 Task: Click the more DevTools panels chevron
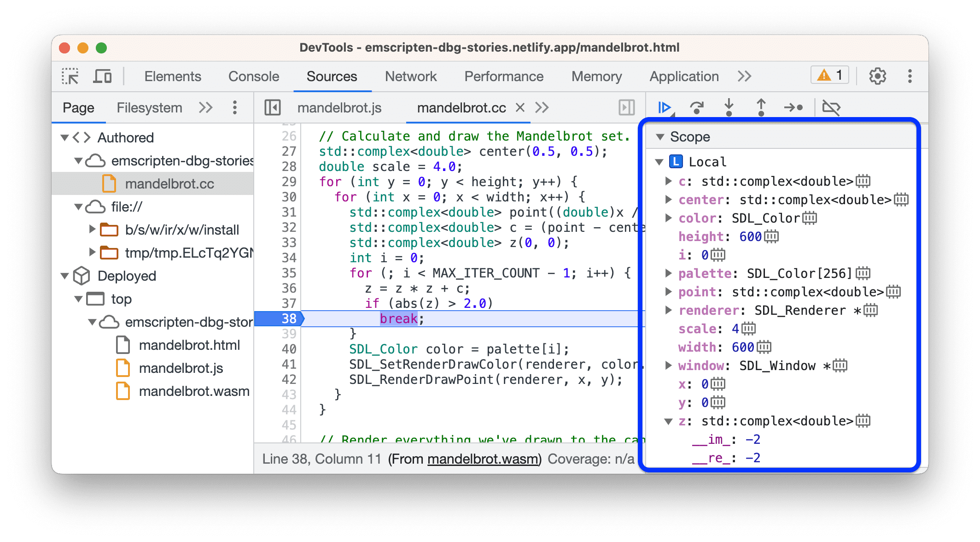click(742, 76)
